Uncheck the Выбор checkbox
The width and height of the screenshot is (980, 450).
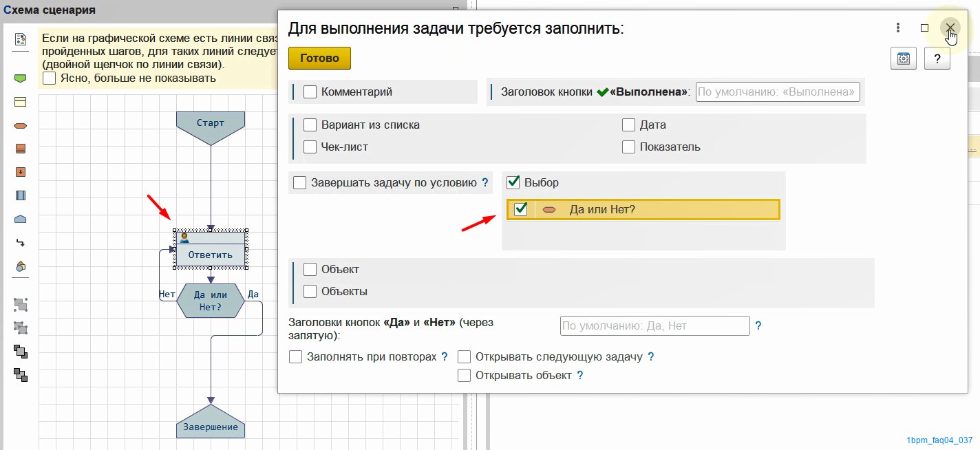513,182
